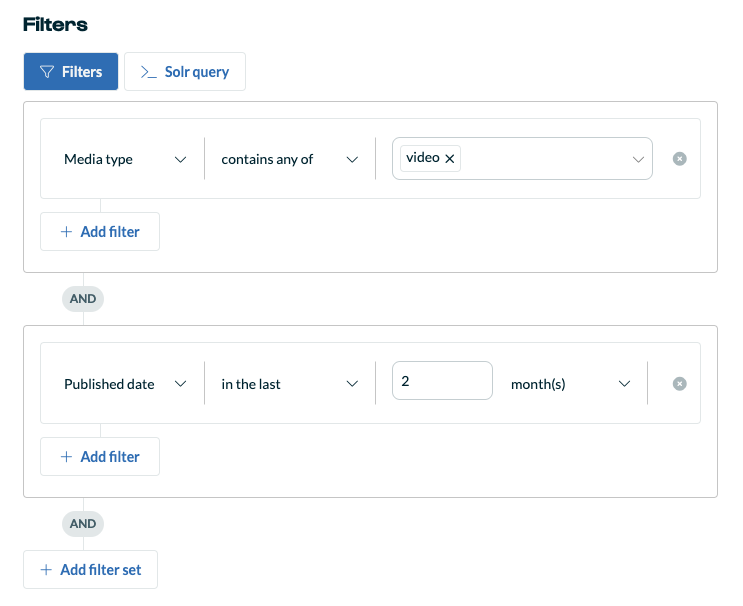
Task: Switch to the Solr query tab
Action: (185, 72)
